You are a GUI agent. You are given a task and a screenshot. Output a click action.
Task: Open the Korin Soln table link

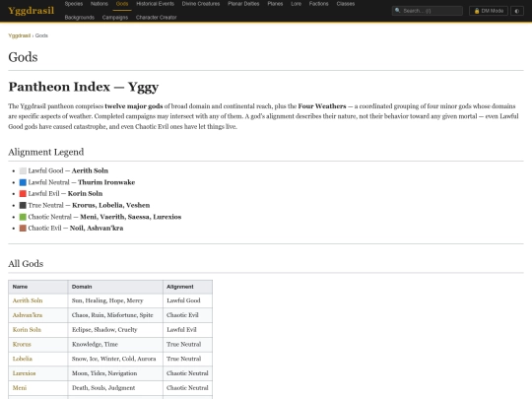(27, 329)
